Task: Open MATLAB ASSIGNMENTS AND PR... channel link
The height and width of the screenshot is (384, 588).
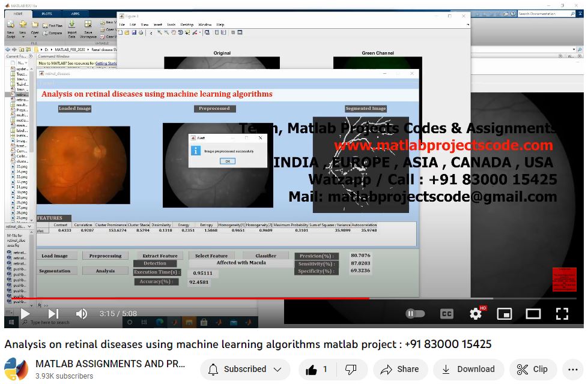Action: click(x=111, y=364)
